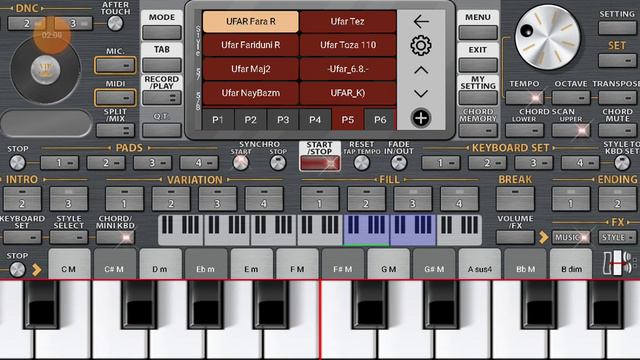The width and height of the screenshot is (640, 360).
Task: Open style list gear settings
Action: tap(421, 45)
